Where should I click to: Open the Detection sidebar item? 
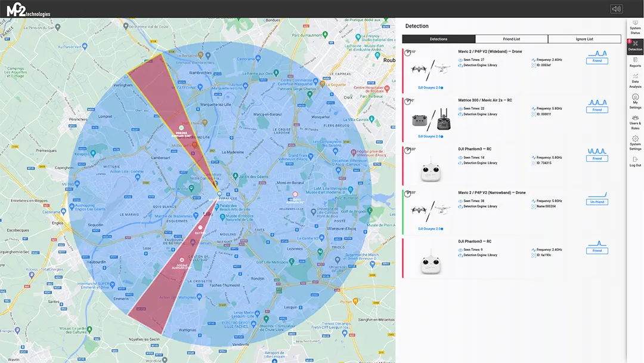635,46
